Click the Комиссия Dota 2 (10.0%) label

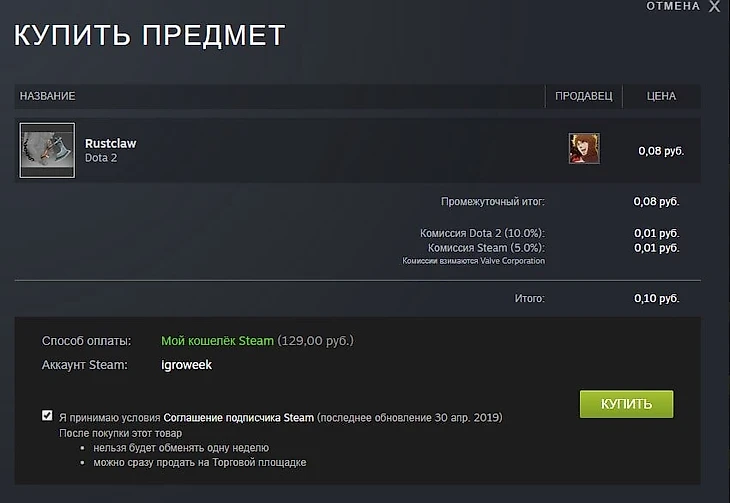tap(482, 233)
